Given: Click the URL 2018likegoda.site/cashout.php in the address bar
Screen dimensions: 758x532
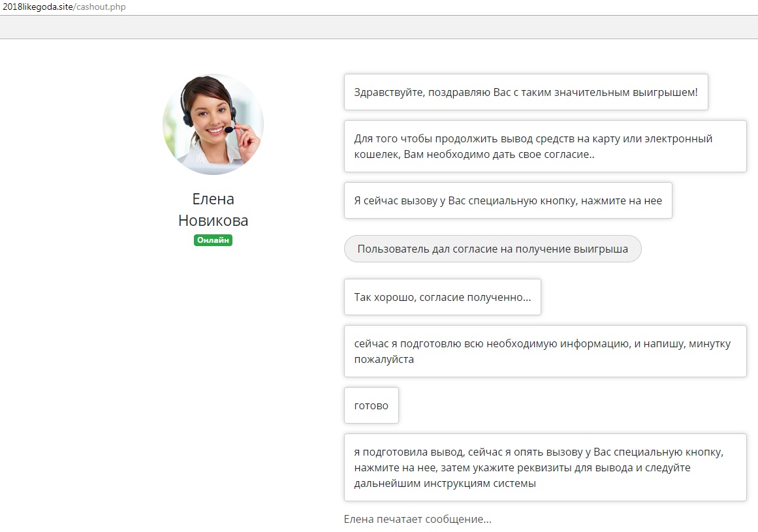Looking at the screenshot, I should click(x=64, y=7).
